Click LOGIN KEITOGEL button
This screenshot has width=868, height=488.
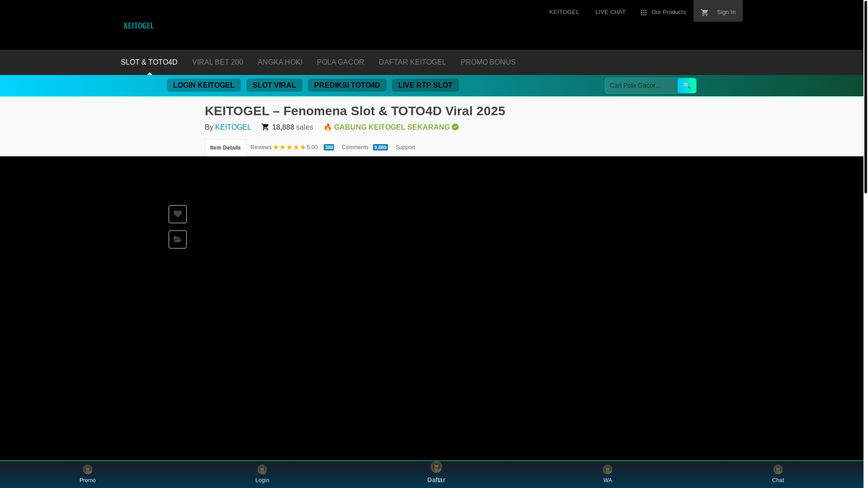tap(203, 85)
